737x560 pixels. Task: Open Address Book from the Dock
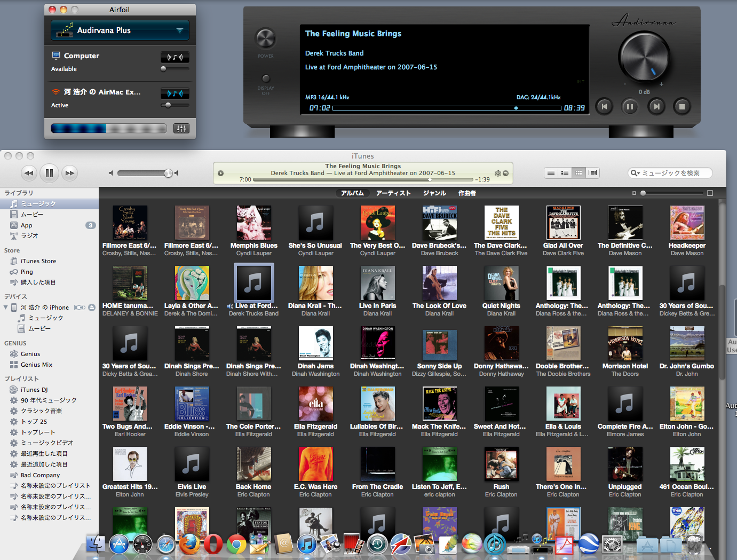[x=283, y=544]
